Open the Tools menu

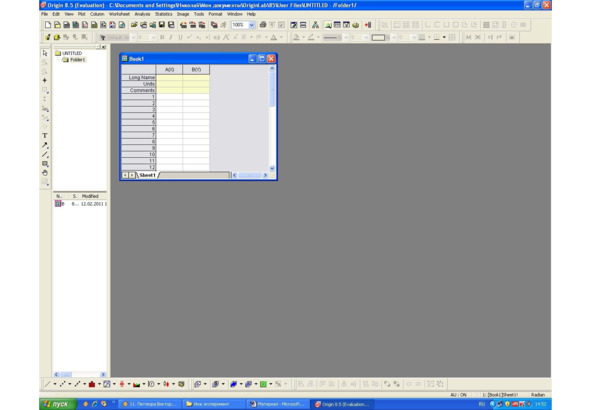point(199,14)
